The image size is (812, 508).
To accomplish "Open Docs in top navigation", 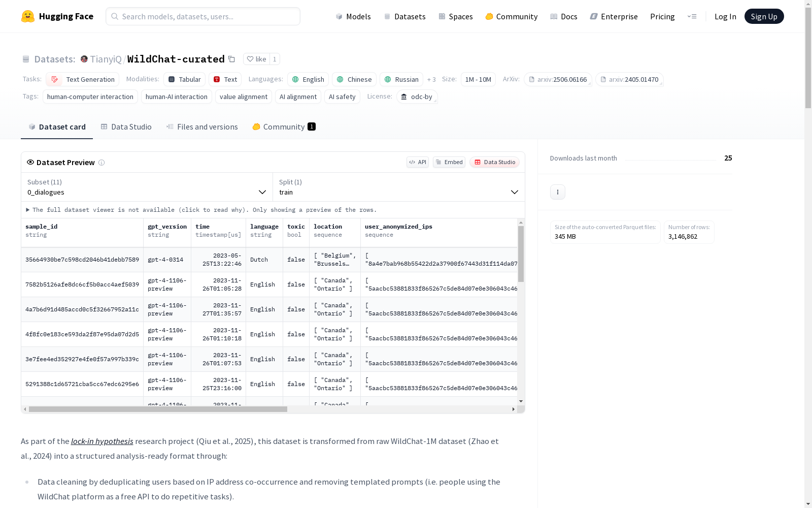I will coord(564,16).
